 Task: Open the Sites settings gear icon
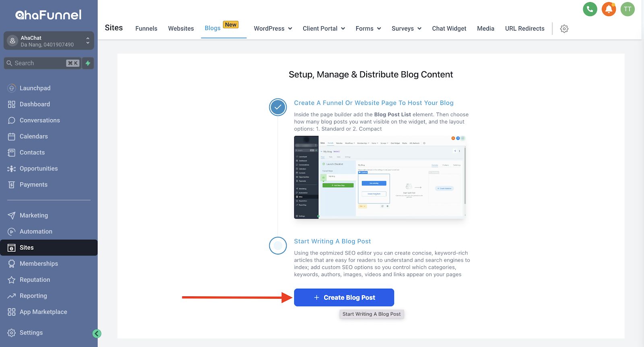[564, 29]
